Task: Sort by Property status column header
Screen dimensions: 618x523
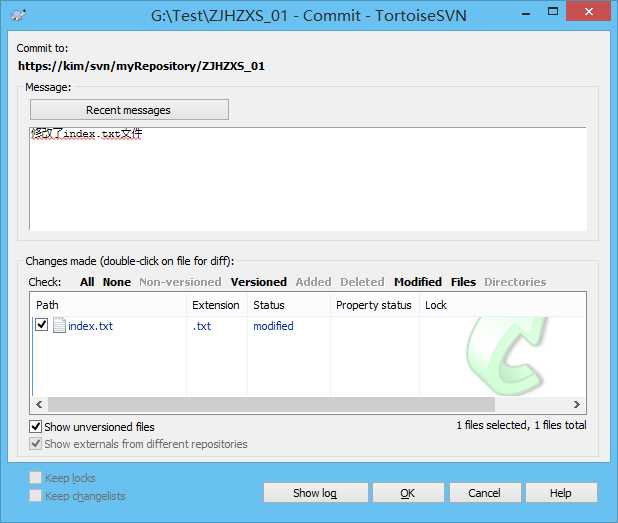Action: point(374,305)
